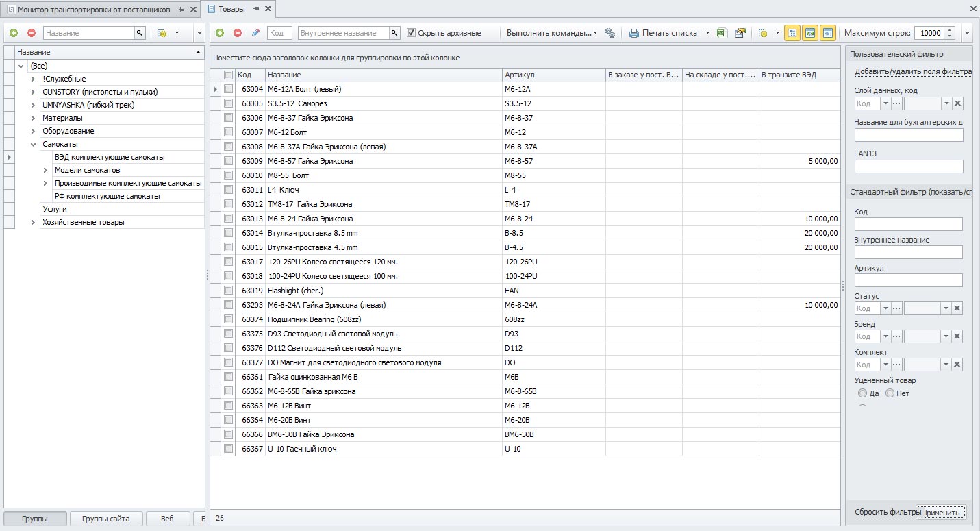Switch to Монитор транспортировки от поставщиков tab

click(x=94, y=10)
